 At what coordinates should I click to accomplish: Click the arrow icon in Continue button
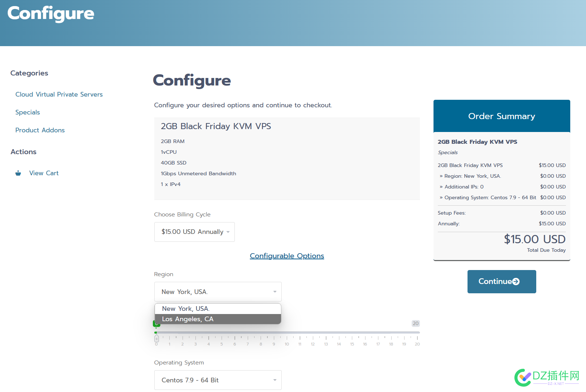pos(516,281)
